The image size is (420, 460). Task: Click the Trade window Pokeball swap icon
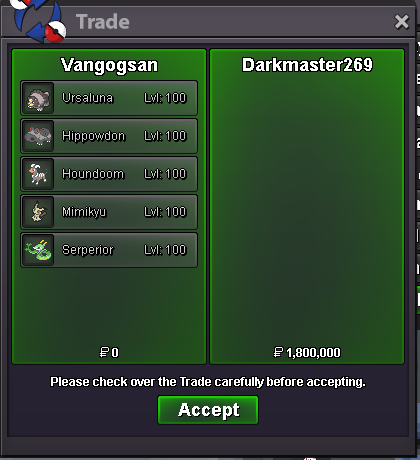(x=38, y=20)
